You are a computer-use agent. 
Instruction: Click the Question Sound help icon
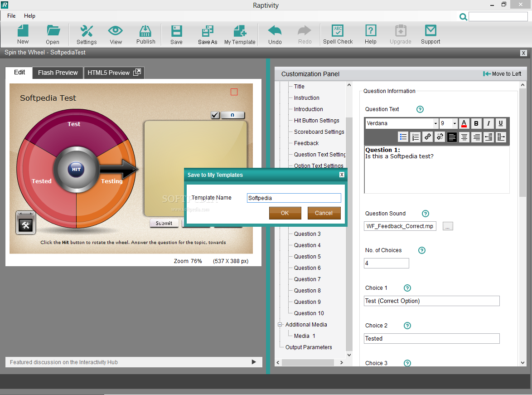pyautogui.click(x=425, y=213)
